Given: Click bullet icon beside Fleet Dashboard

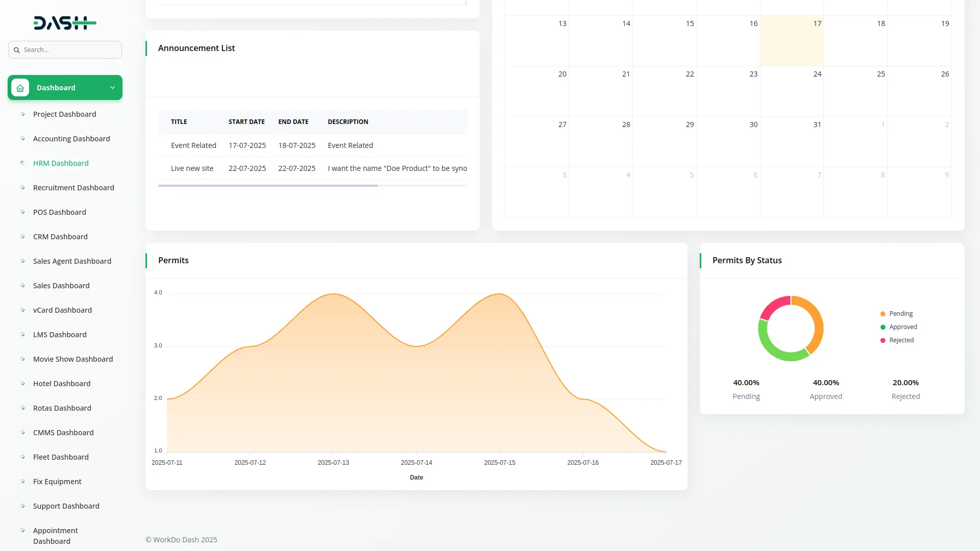Looking at the screenshot, I should [x=22, y=457].
